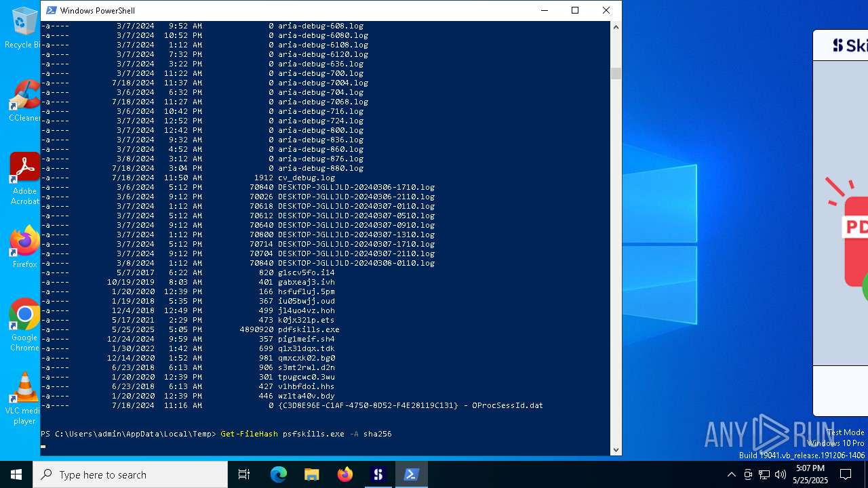Click the taskbar clock showing 5:07 PM
The image size is (868, 488).
tap(811, 474)
